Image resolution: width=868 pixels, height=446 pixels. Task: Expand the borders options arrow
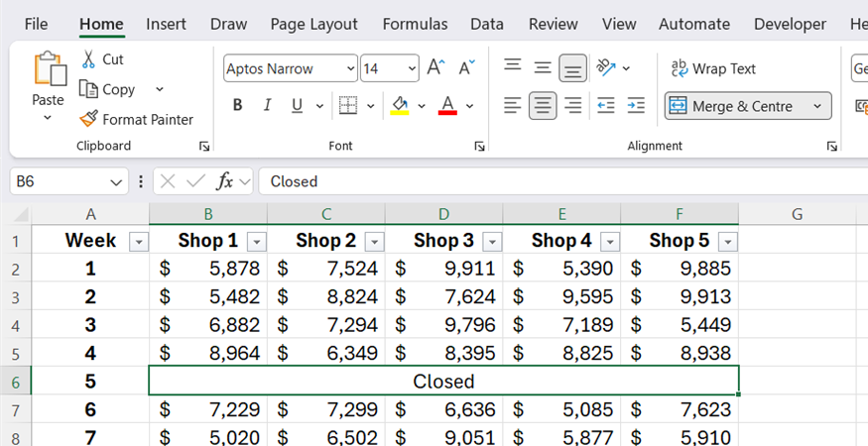tap(370, 106)
